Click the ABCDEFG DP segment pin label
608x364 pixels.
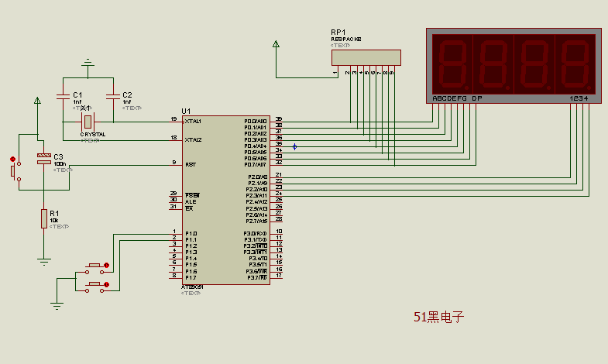point(457,98)
